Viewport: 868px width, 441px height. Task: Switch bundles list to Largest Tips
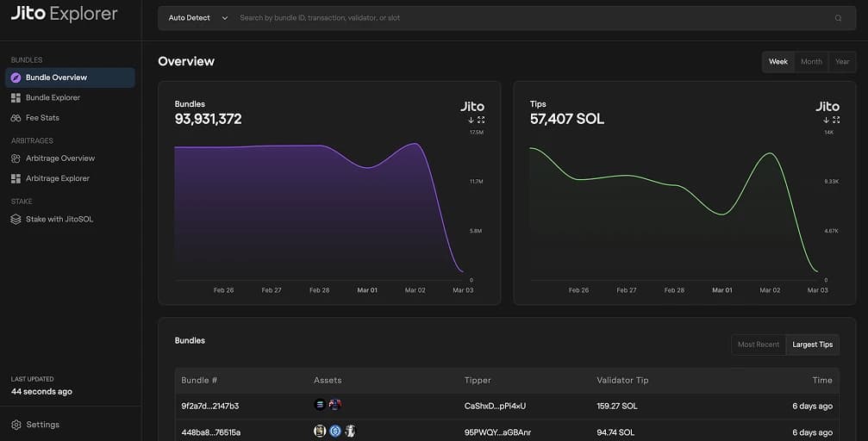[x=812, y=345]
